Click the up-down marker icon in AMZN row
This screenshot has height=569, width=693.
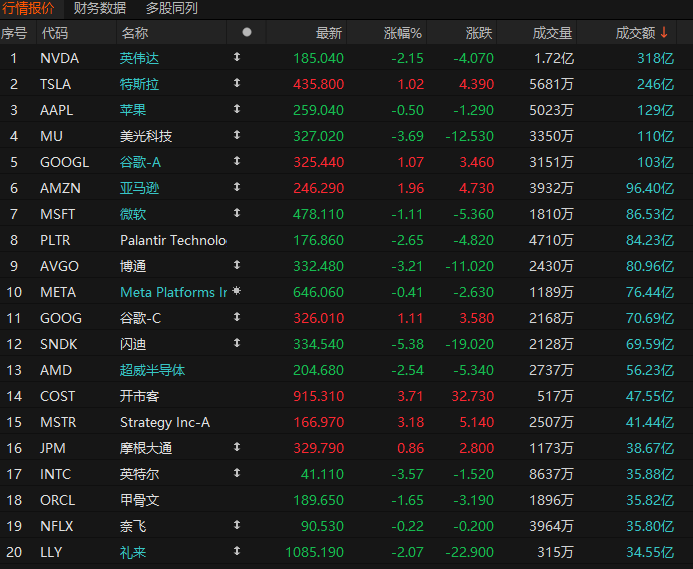click(x=237, y=187)
